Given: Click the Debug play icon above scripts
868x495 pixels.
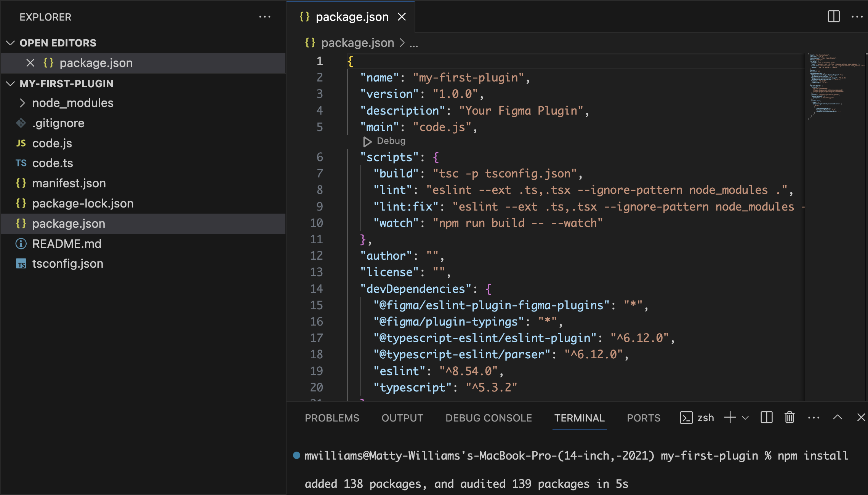Looking at the screenshot, I should click(x=367, y=141).
